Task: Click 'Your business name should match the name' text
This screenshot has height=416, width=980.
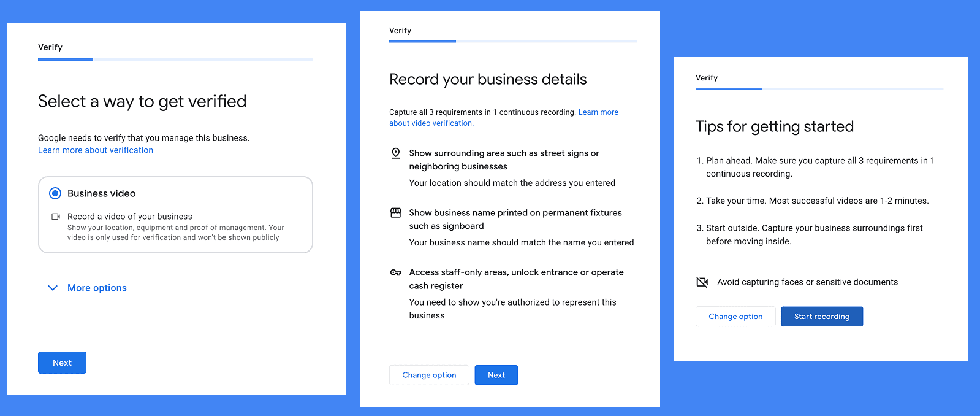Action: pos(522,242)
